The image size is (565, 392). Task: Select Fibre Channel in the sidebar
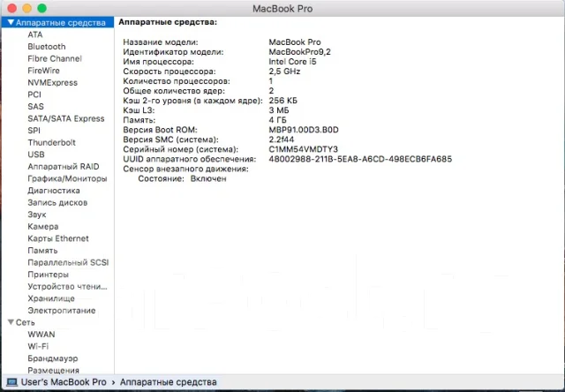(55, 58)
